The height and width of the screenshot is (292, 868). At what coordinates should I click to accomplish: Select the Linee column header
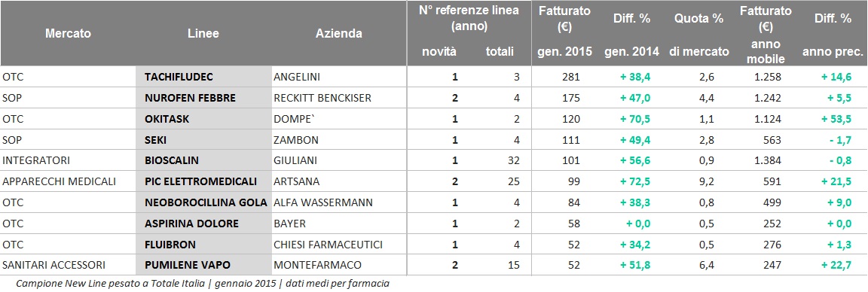[x=203, y=34]
